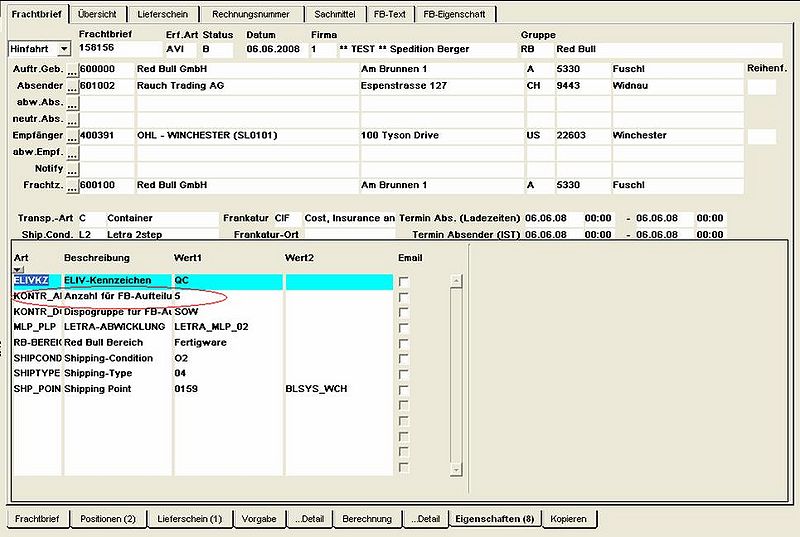Open lookup button next to abw.Empf.
Viewport: 800px width, 537px height.
point(72,154)
